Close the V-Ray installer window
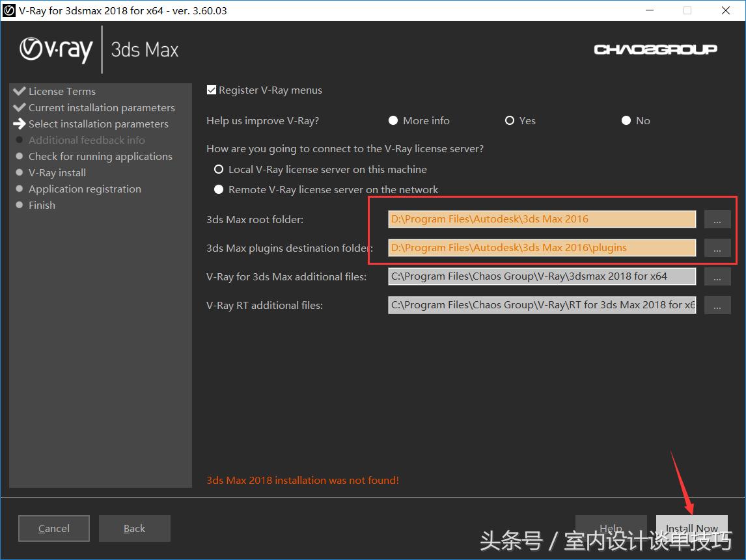The width and height of the screenshot is (746, 560). pos(726,10)
